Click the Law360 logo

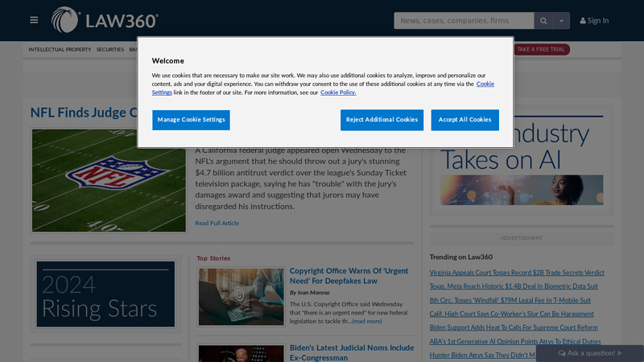pos(105,20)
